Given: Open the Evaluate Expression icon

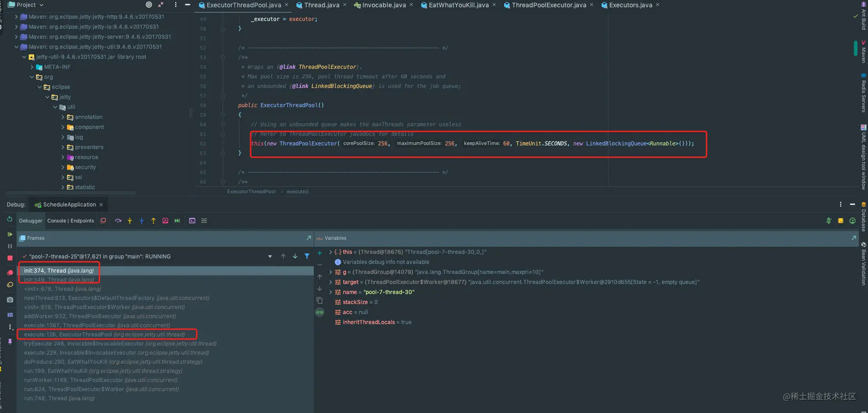Looking at the screenshot, I should coord(192,221).
